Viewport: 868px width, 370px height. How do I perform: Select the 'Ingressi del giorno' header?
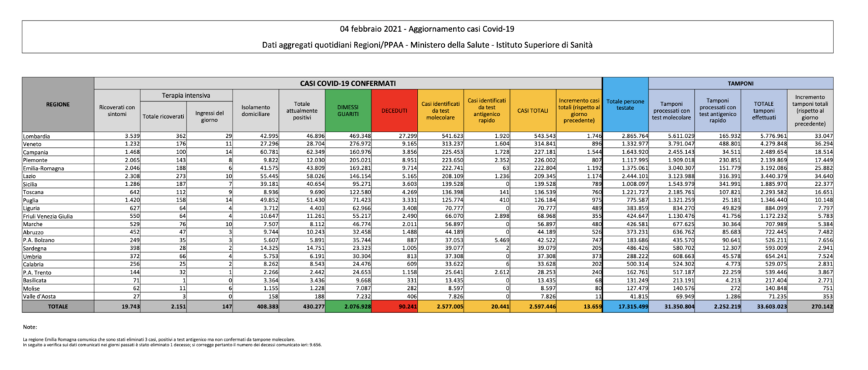pos(210,116)
